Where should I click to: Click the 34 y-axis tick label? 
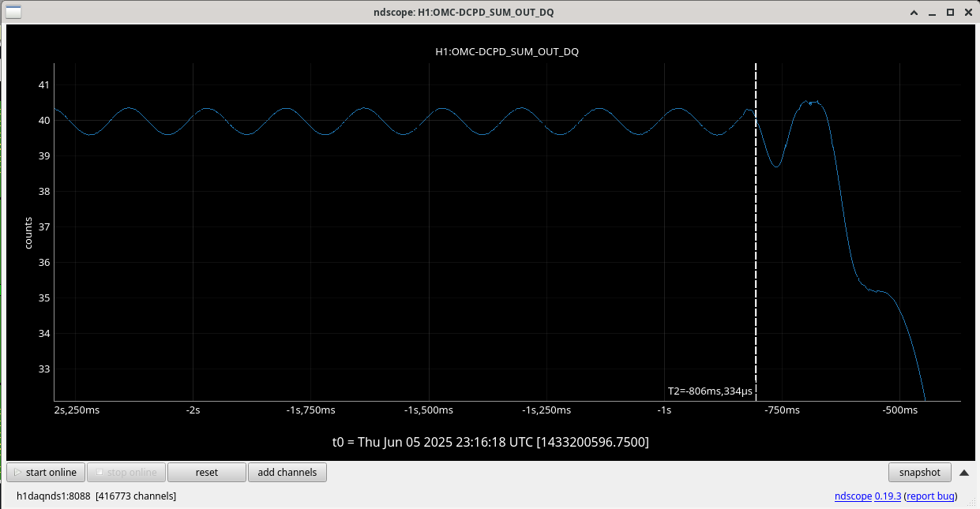44,334
